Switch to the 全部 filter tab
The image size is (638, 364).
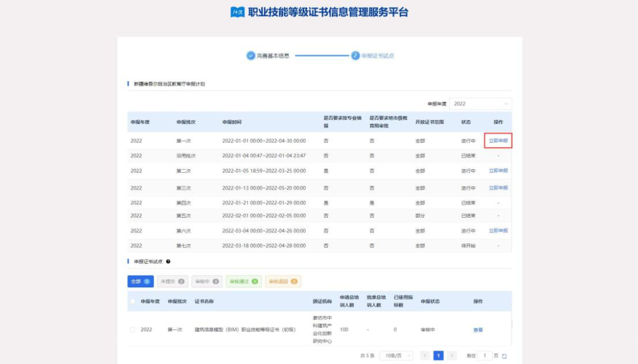139,281
